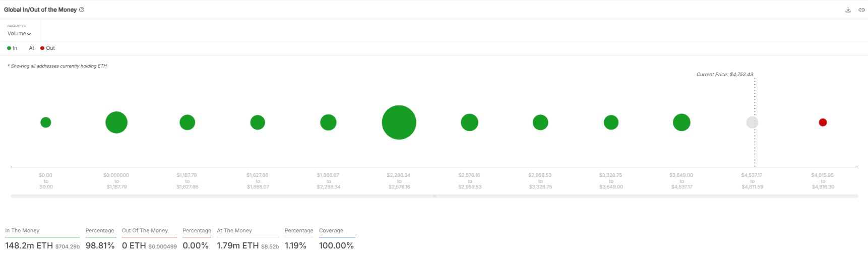Select the largest green bubble at $2,288.34 to $2,576.16
Screen dimensions: 868x253
399,122
